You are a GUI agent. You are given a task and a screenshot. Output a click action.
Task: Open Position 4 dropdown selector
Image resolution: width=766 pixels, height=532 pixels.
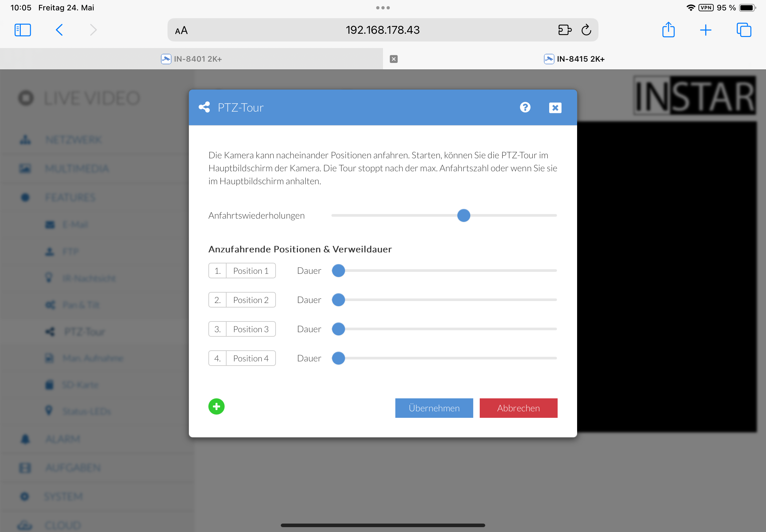pyautogui.click(x=251, y=358)
